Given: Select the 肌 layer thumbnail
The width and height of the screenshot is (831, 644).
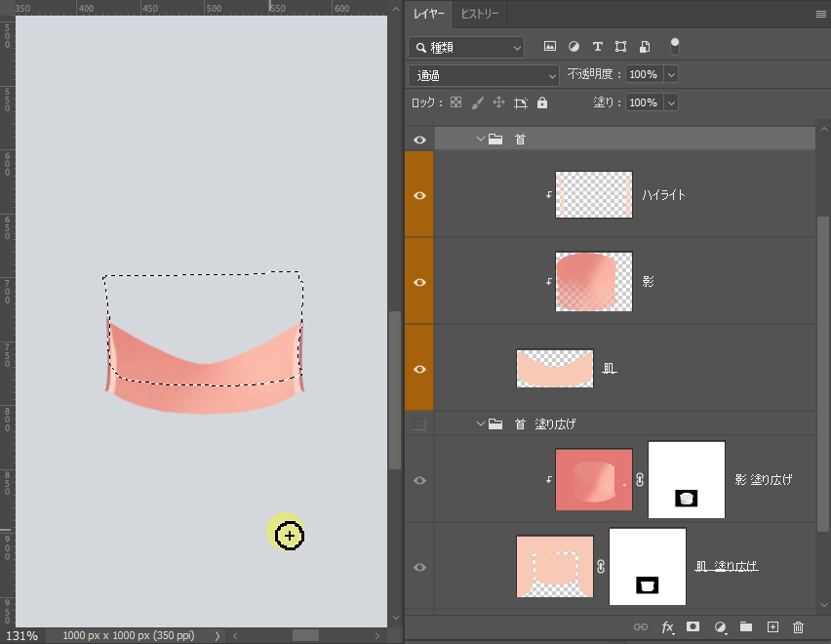Looking at the screenshot, I should tap(555, 369).
